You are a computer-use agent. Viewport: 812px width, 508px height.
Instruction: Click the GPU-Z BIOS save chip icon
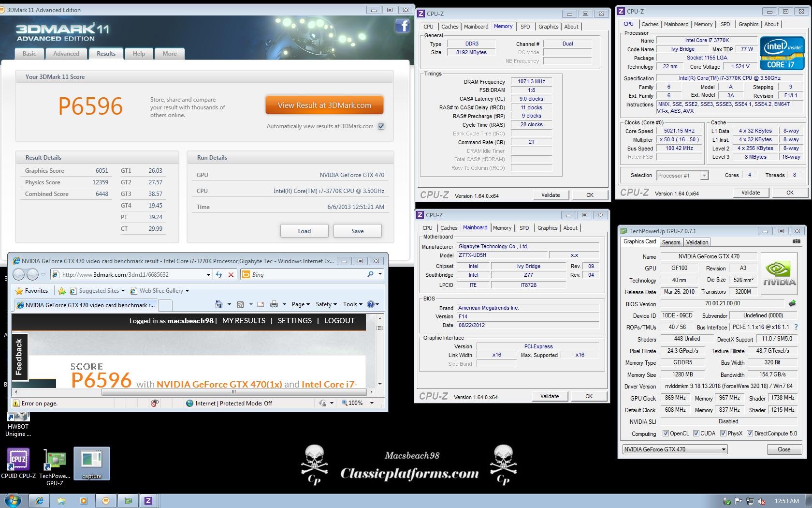[x=792, y=303]
